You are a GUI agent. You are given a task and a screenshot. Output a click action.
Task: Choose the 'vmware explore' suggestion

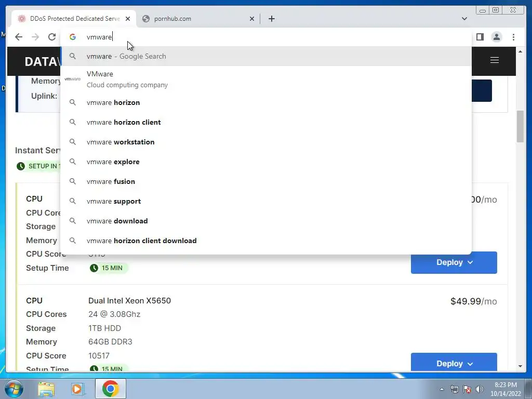pos(266,162)
